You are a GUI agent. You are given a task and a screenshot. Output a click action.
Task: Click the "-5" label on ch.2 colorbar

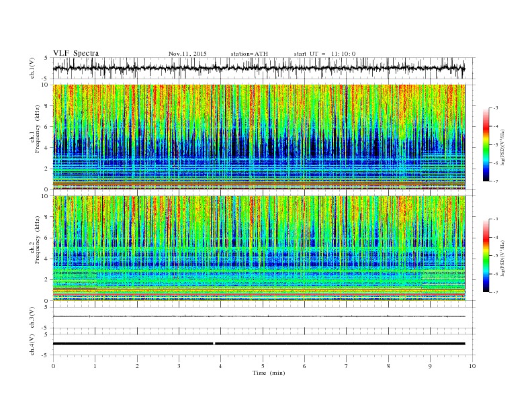pyautogui.click(x=496, y=256)
